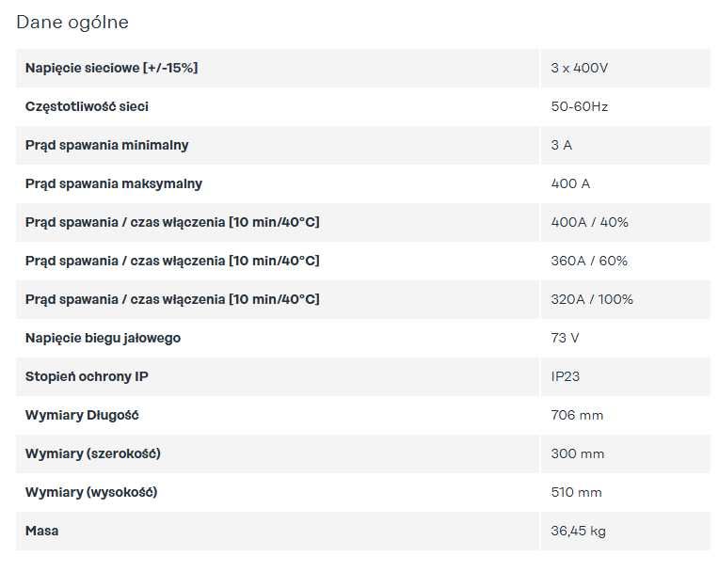The width and height of the screenshot is (719, 588).
Task: Select the "360A / 60%" duty cycle value
Action: (589, 261)
